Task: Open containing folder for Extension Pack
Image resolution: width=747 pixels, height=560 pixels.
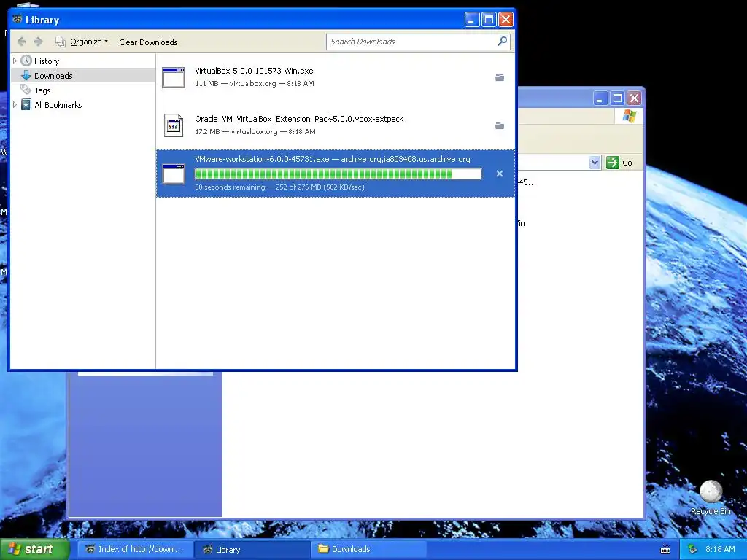Action: 499,125
